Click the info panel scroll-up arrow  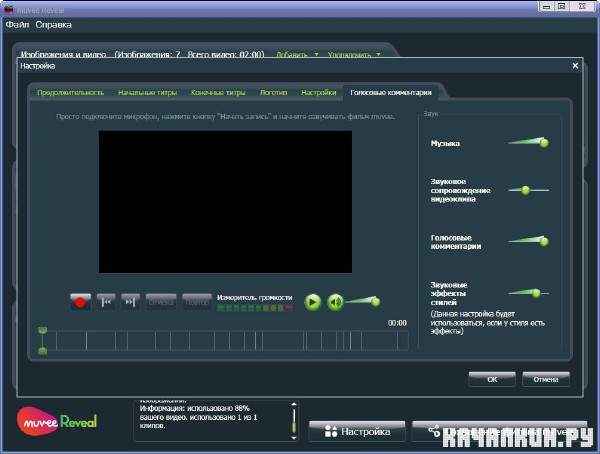click(x=294, y=404)
